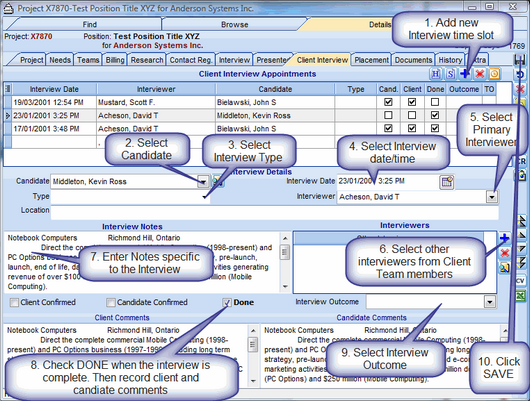530x401 pixels.
Task: Toggle Done checkbox for the 17/01/2001 row
Action: 435,128
